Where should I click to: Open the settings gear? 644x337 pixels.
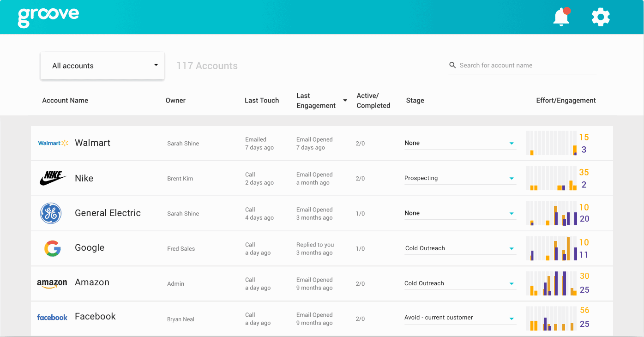coord(601,17)
